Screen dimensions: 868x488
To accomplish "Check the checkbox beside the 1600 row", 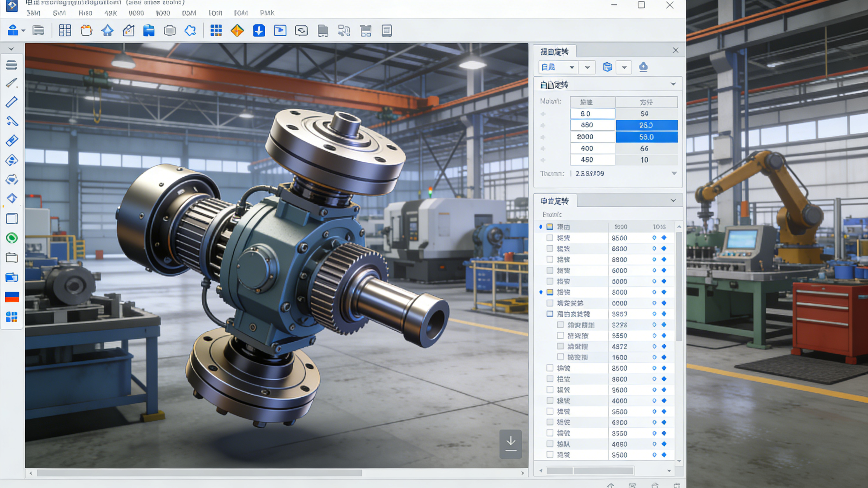I will [560, 357].
